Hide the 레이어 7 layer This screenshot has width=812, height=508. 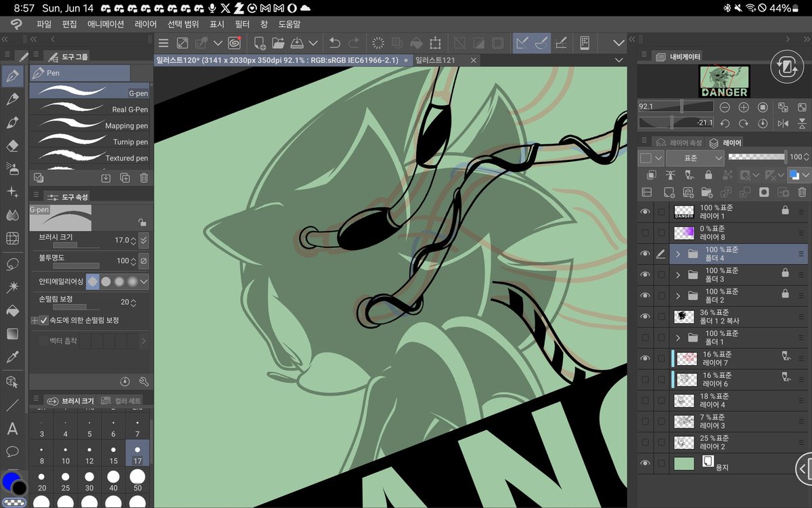(645, 358)
